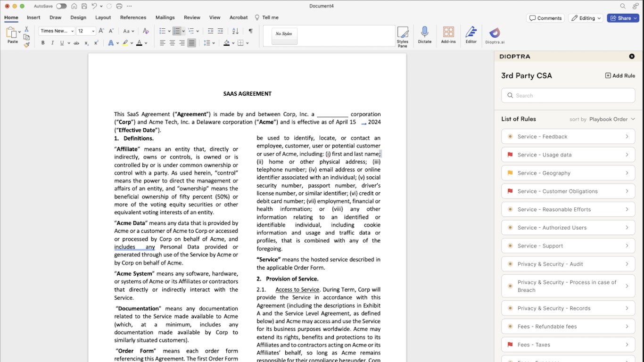
Task: Open the Dioptra.ai add-in icon
Action: tap(495, 35)
